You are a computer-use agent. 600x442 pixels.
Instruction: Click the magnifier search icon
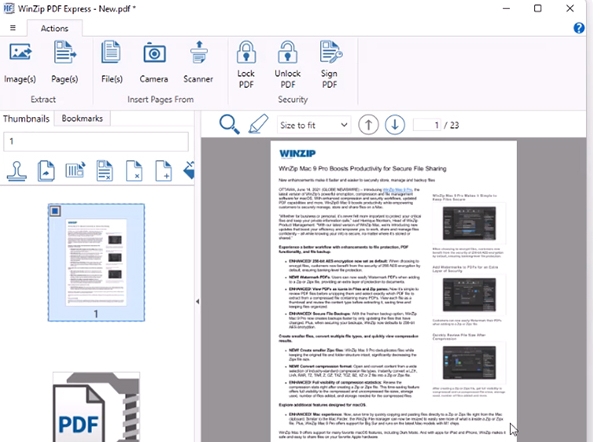229,124
